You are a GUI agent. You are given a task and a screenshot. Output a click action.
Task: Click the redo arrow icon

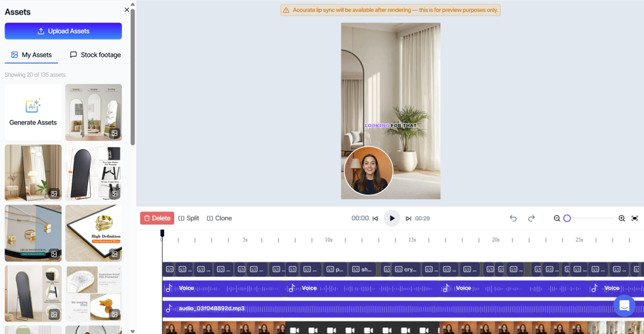(531, 218)
